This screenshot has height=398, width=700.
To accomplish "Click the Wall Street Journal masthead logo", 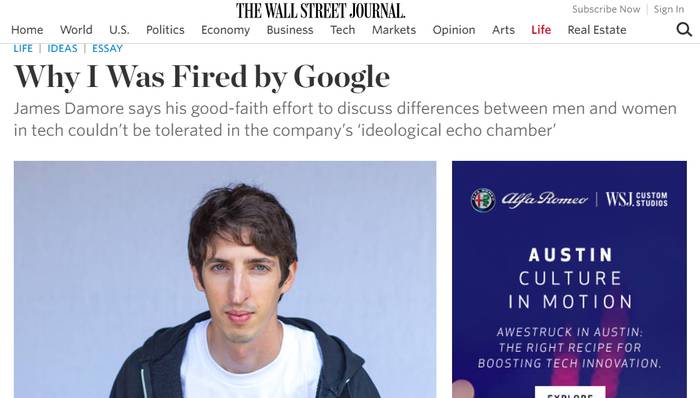I will tap(321, 10).
